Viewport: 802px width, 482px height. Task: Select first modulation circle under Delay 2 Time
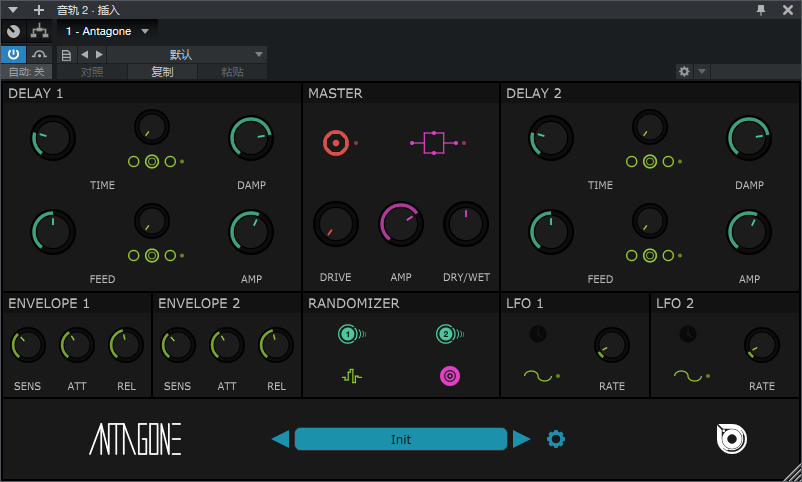632,162
